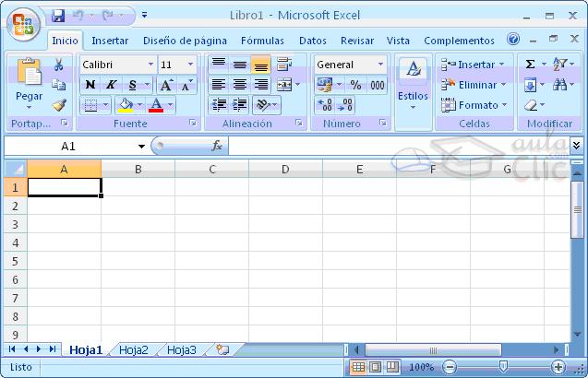
Task: Customize Quick Access Toolbar dropdown
Action: (144, 16)
